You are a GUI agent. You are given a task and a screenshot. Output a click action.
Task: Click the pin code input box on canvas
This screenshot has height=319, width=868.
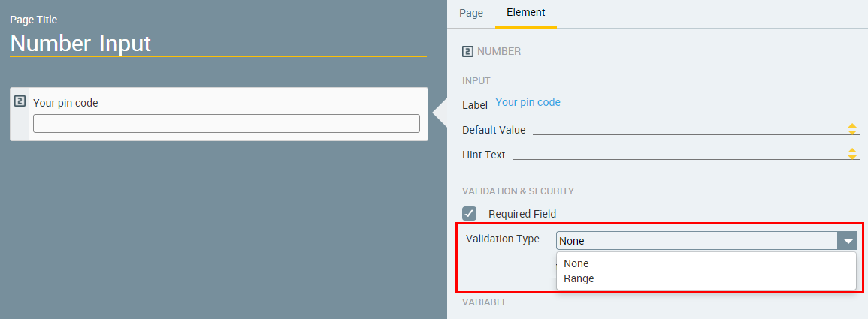pos(226,123)
